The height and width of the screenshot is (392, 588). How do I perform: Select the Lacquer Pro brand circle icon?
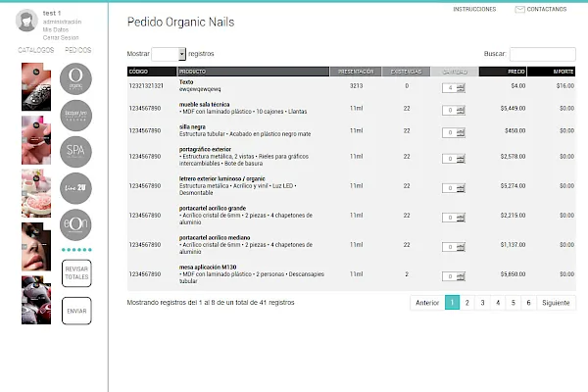tap(75, 116)
